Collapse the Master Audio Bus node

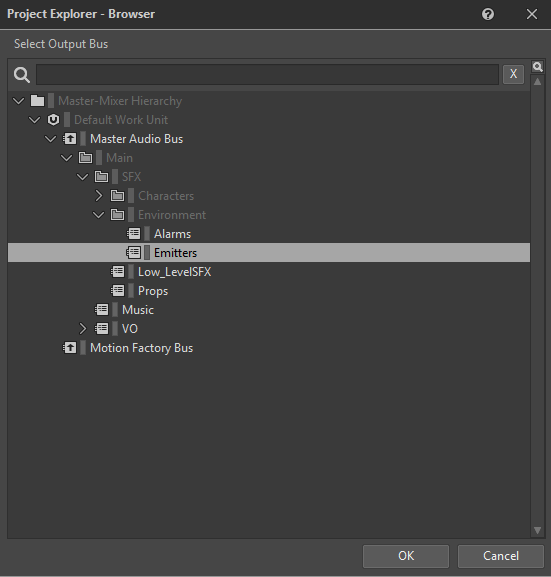tap(50, 139)
